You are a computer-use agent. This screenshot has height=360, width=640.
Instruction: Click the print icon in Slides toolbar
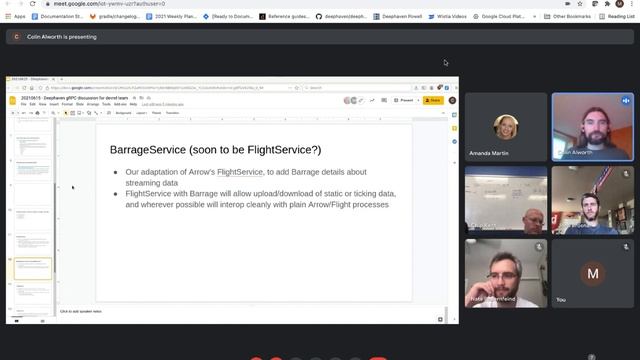(x=37, y=113)
